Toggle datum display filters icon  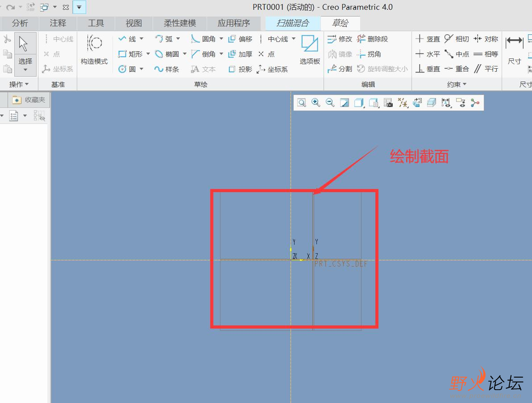pyautogui.click(x=403, y=103)
